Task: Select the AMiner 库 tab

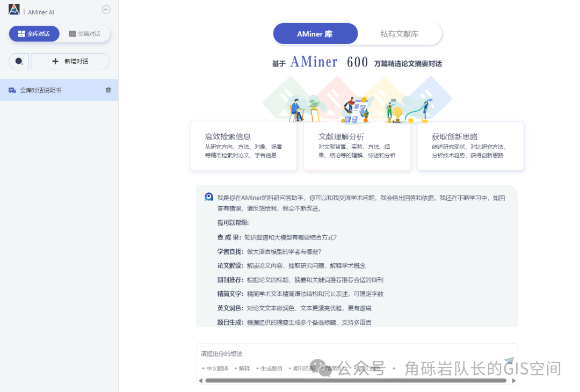Action: click(x=315, y=33)
